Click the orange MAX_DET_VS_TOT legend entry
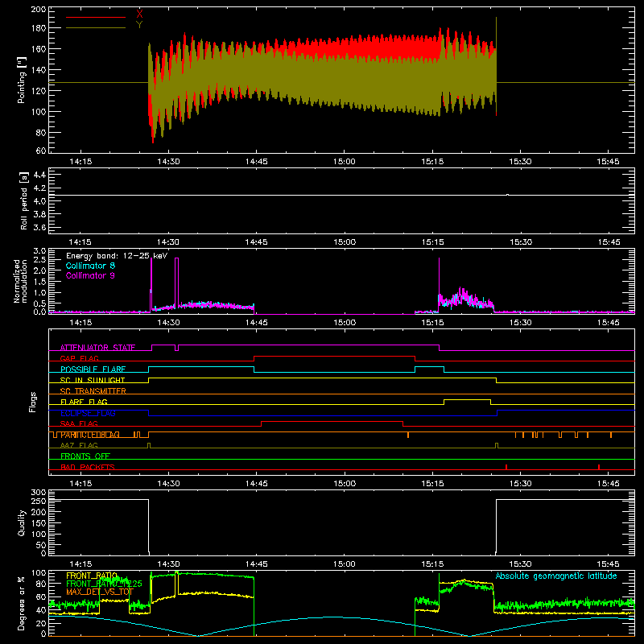 point(100,592)
